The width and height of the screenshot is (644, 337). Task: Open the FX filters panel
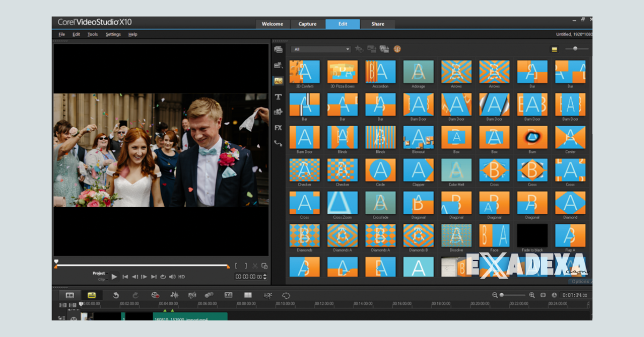pyautogui.click(x=278, y=128)
